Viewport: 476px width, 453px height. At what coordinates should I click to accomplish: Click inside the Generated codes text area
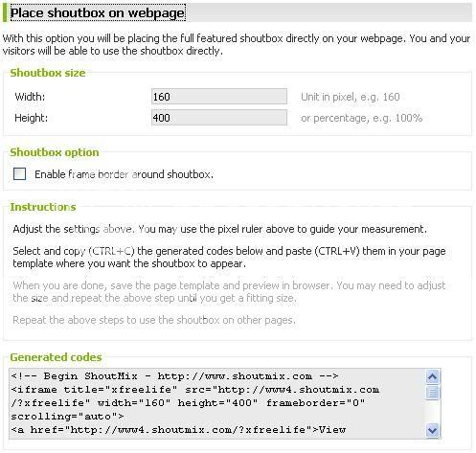(x=217, y=403)
